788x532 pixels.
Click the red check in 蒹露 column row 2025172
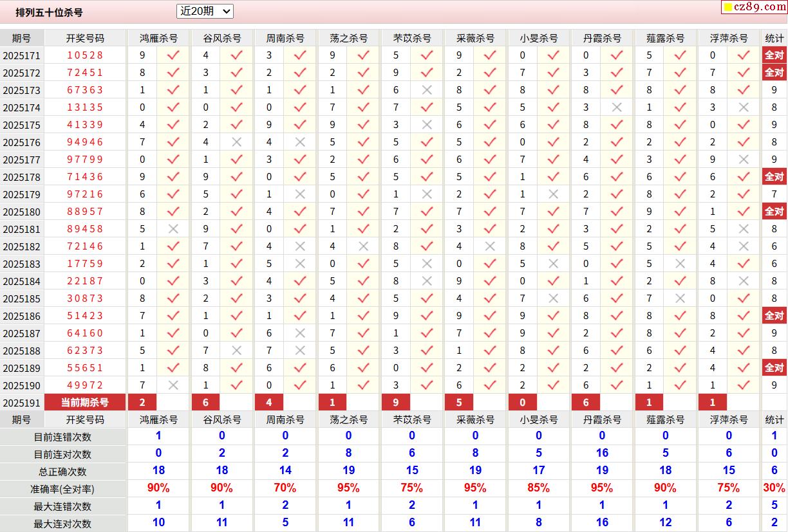[x=680, y=73]
